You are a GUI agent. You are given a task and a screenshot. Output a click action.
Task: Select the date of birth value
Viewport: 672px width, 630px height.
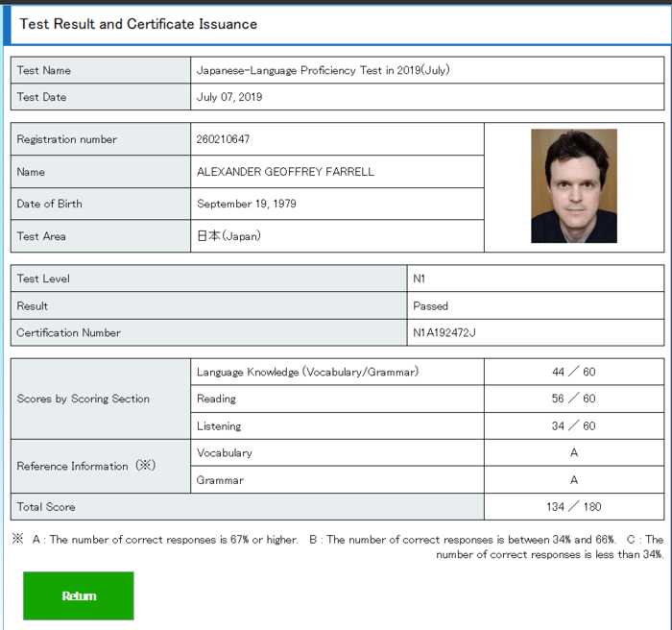click(x=244, y=204)
